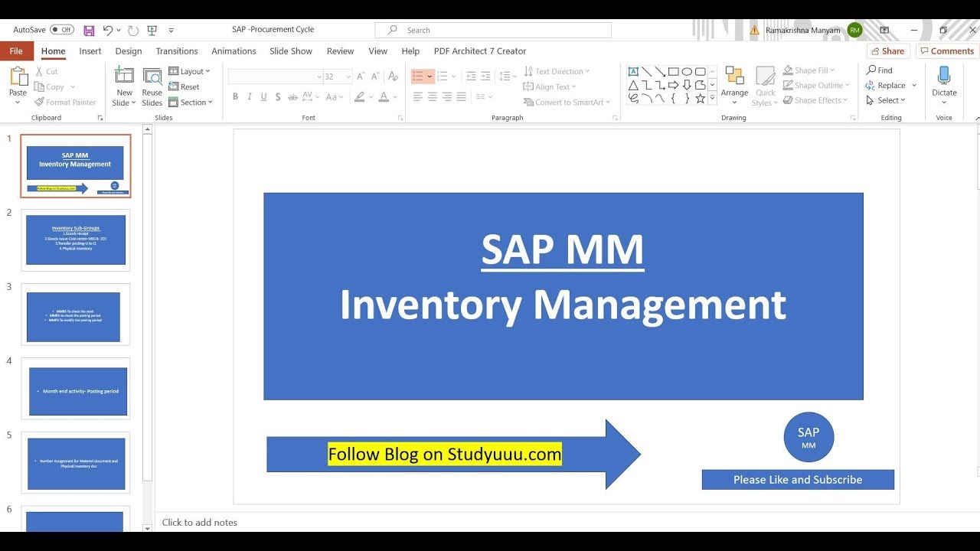Click Follow Blog on Studyuuu.com text
This screenshot has width=980, height=551.
click(x=445, y=454)
